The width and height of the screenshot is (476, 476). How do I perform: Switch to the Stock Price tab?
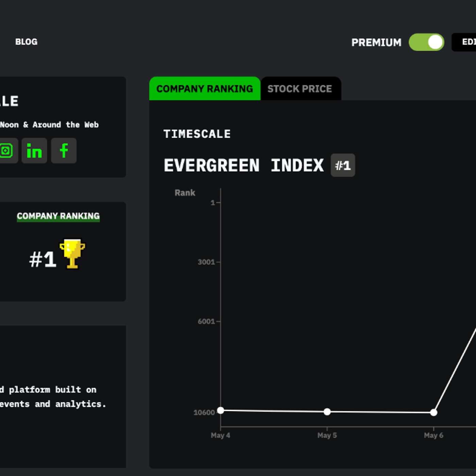(300, 89)
